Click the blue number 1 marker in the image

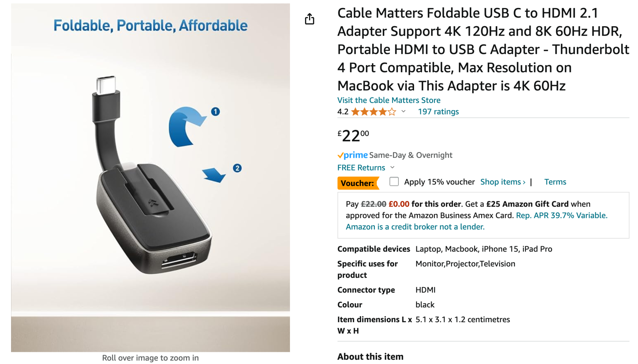click(215, 112)
